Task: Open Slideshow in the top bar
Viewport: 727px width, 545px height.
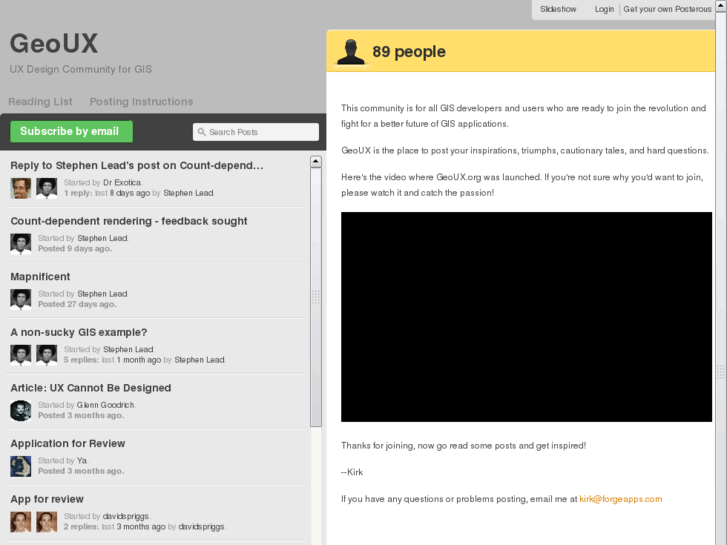Action: click(x=558, y=9)
